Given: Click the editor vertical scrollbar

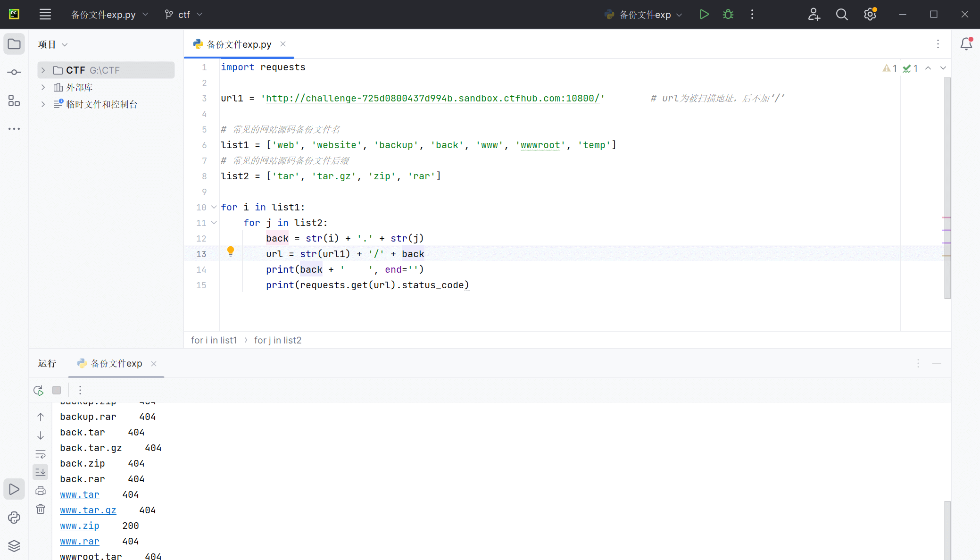Looking at the screenshot, I should (947, 188).
